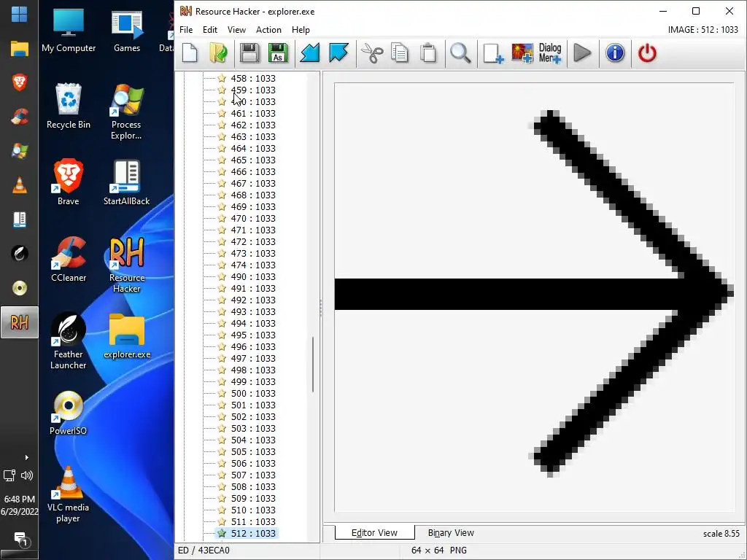747x560 pixels.
Task: Click the blue down arrow icon
Action: click(338, 52)
